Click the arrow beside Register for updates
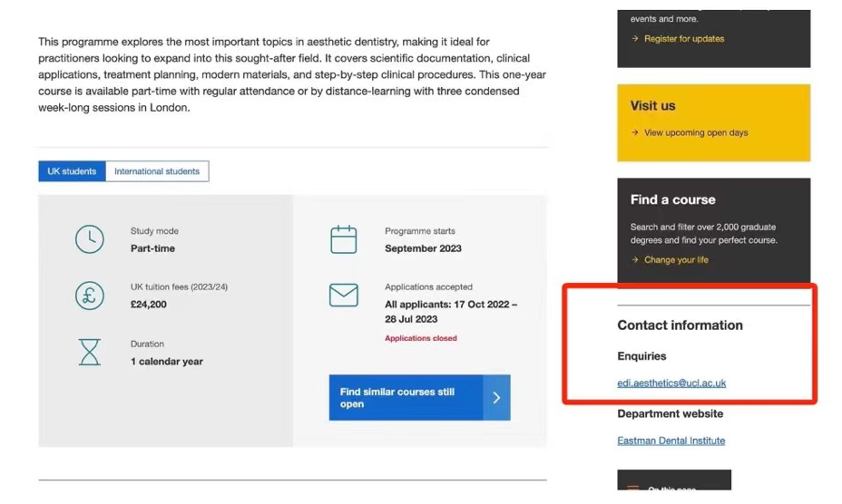The image size is (842, 504). (635, 39)
